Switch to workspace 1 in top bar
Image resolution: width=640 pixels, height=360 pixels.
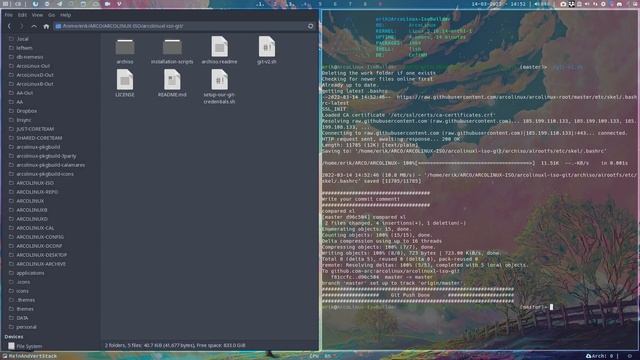coord(260,4)
